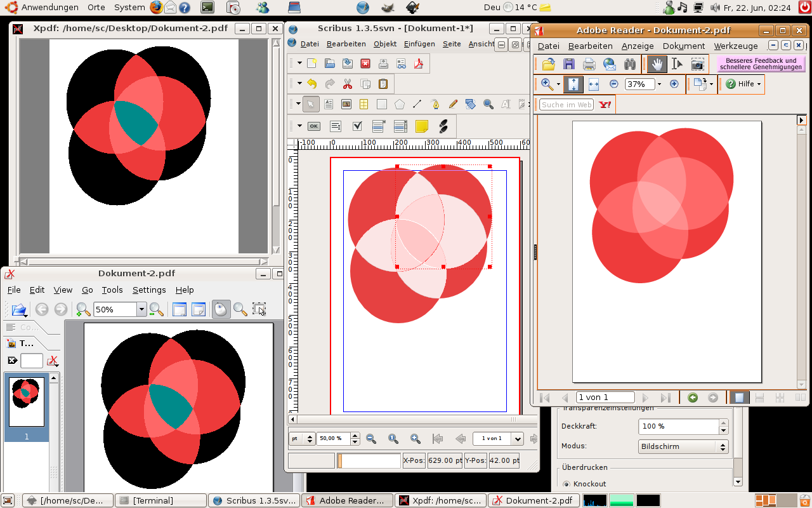Open the Modus Bildschirm dropdown

683,446
